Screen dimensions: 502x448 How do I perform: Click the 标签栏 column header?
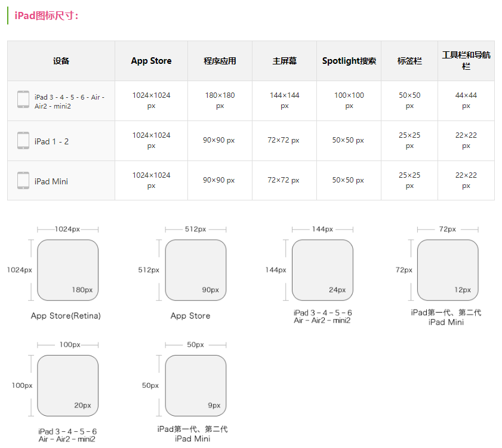[x=409, y=61]
